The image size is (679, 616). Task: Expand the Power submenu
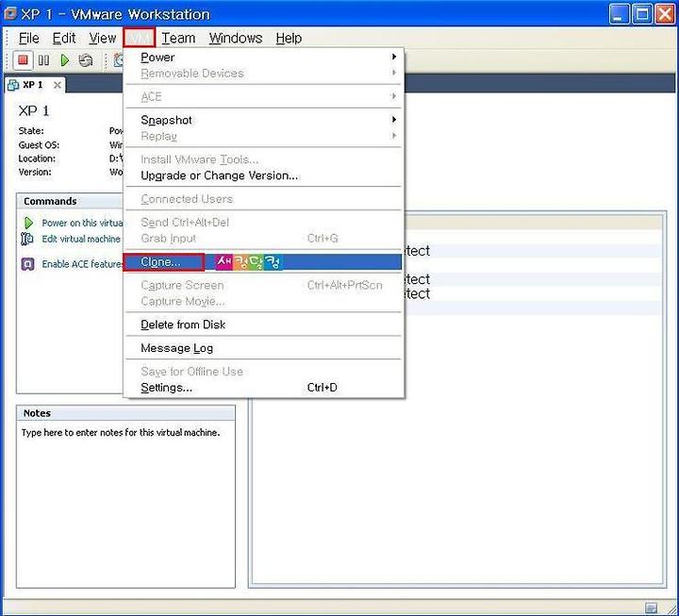[x=263, y=58]
